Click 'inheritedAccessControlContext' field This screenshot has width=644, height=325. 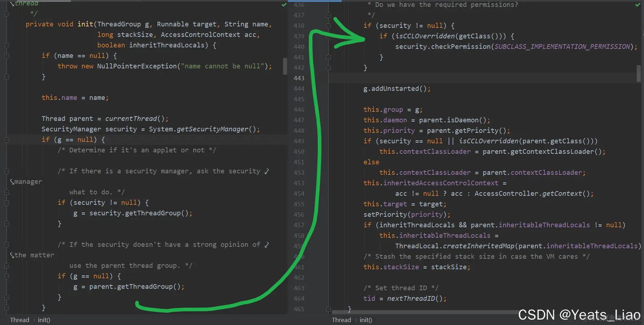441,183
